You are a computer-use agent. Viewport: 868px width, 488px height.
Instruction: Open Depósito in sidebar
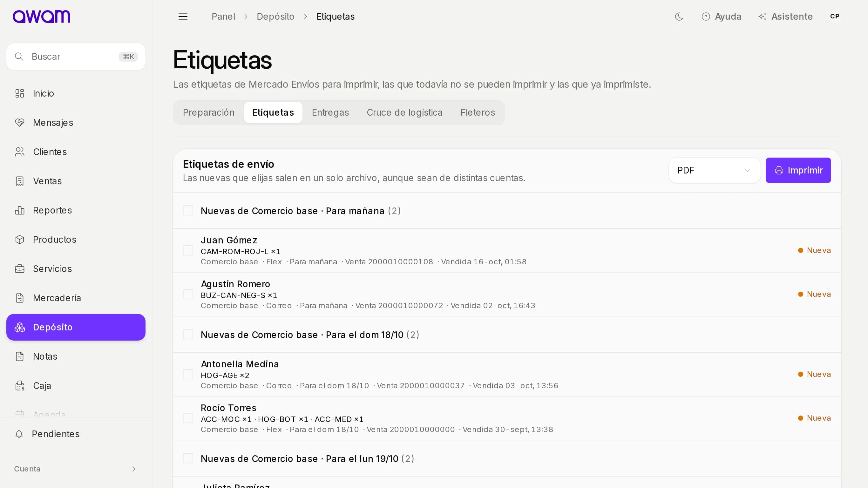click(76, 327)
